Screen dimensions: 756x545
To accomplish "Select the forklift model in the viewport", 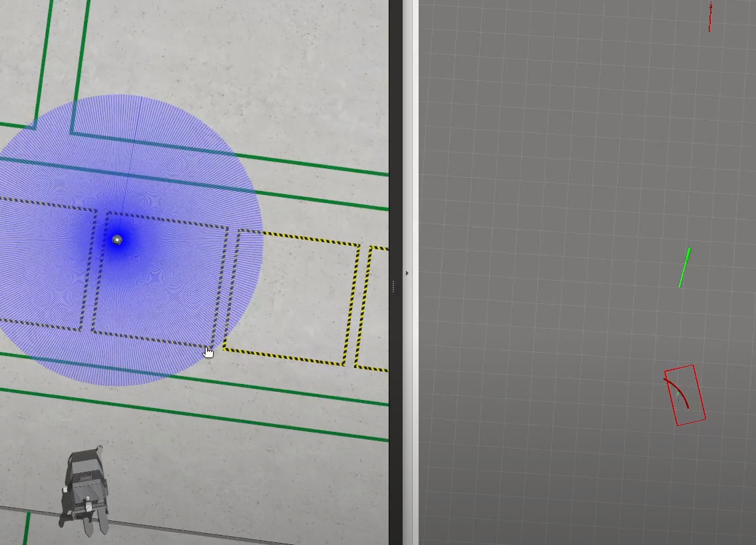I will coord(85,490).
